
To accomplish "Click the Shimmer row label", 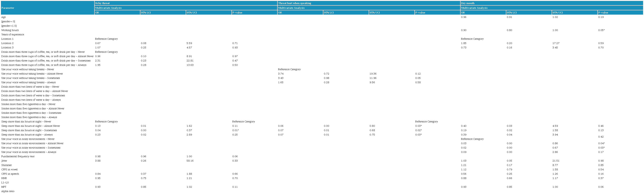I will 6,165.
